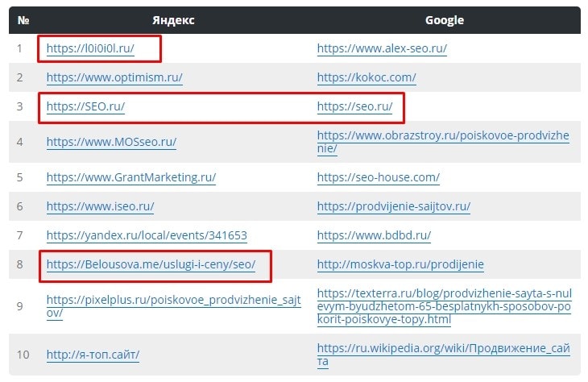
Task: Open the http://я-топ.сайт/ link
Action: pyautogui.click(x=93, y=355)
